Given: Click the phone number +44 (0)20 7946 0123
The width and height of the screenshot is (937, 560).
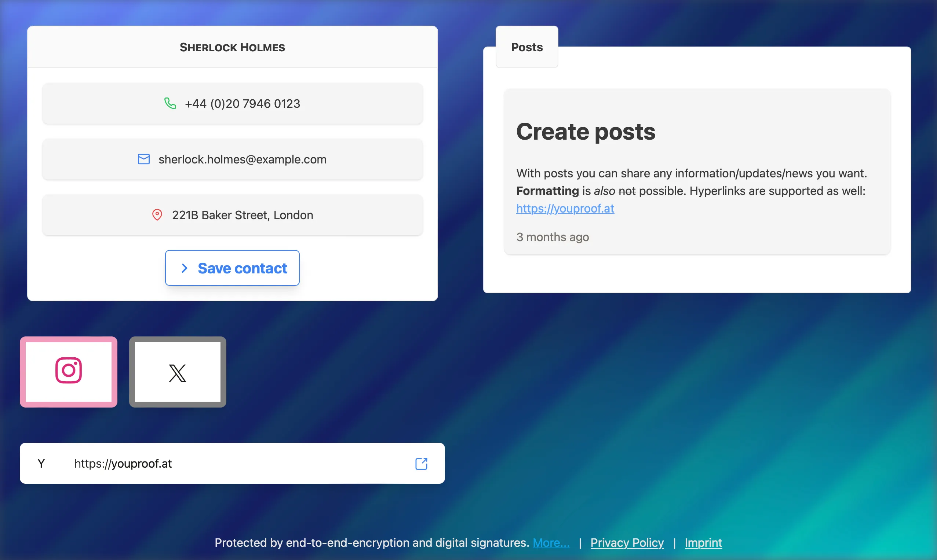Looking at the screenshot, I should [x=243, y=103].
